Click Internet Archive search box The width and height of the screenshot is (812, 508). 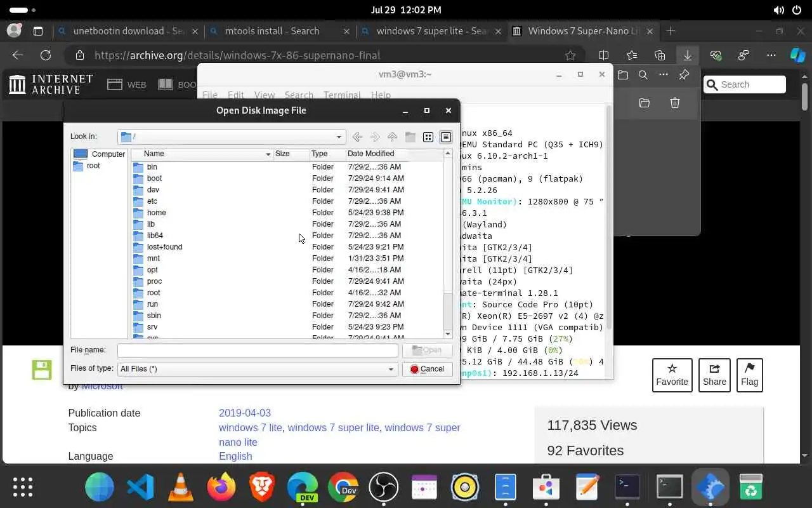[x=745, y=84]
